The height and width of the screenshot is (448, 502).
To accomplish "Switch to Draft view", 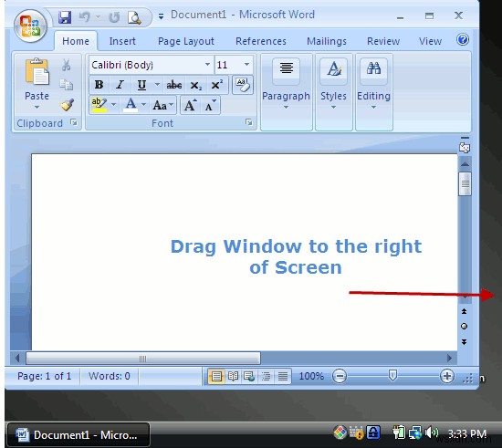I will click(283, 376).
